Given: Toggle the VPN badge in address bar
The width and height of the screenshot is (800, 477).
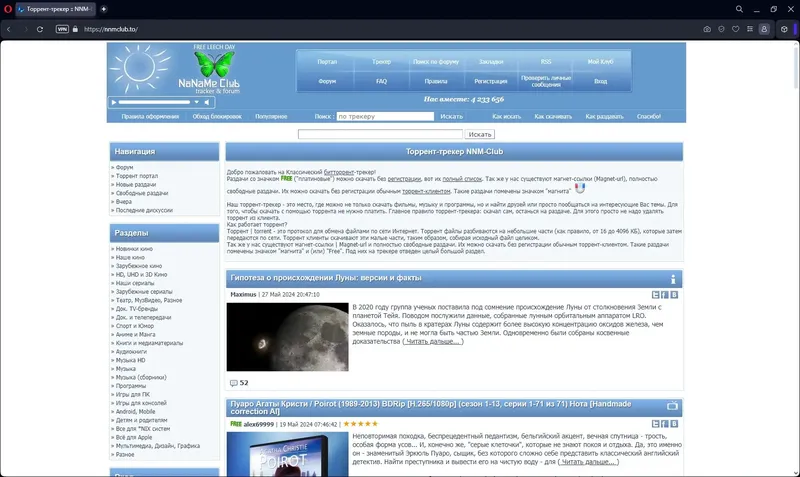Looking at the screenshot, I should 62,29.
